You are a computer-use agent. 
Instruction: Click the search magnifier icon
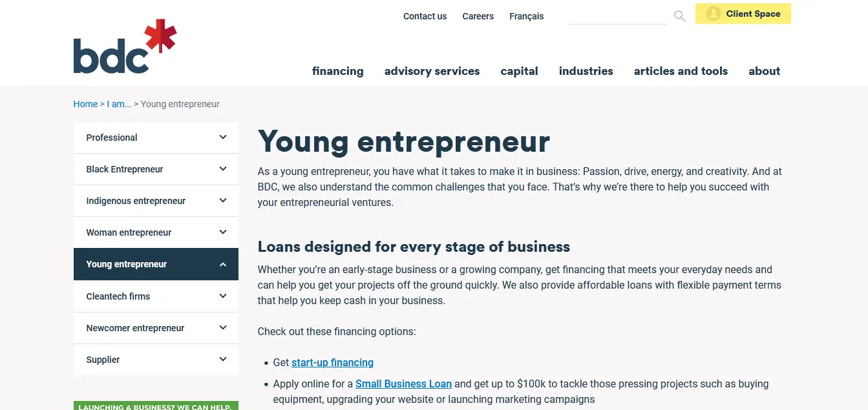pos(679,16)
